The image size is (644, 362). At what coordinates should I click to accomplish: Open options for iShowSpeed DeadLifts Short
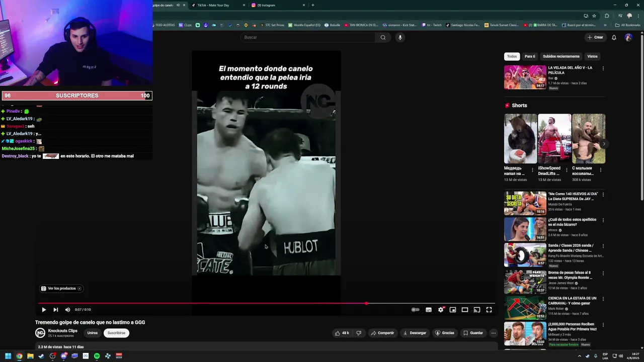coord(567,170)
